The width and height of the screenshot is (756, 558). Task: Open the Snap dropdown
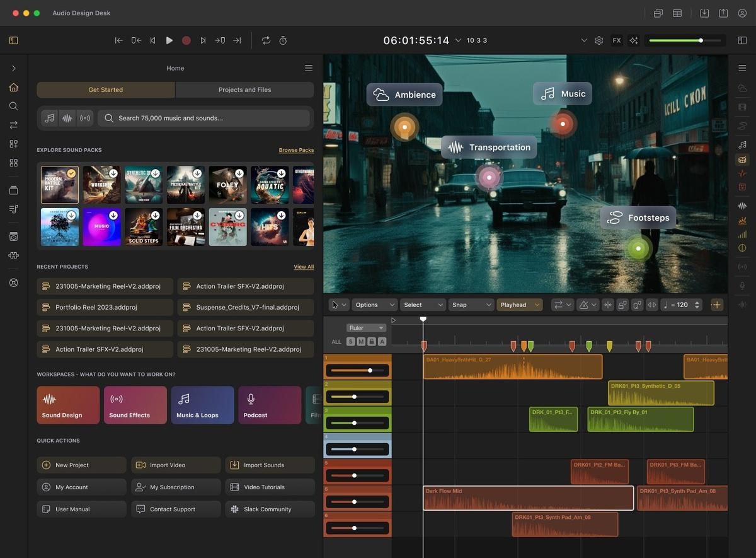click(471, 305)
